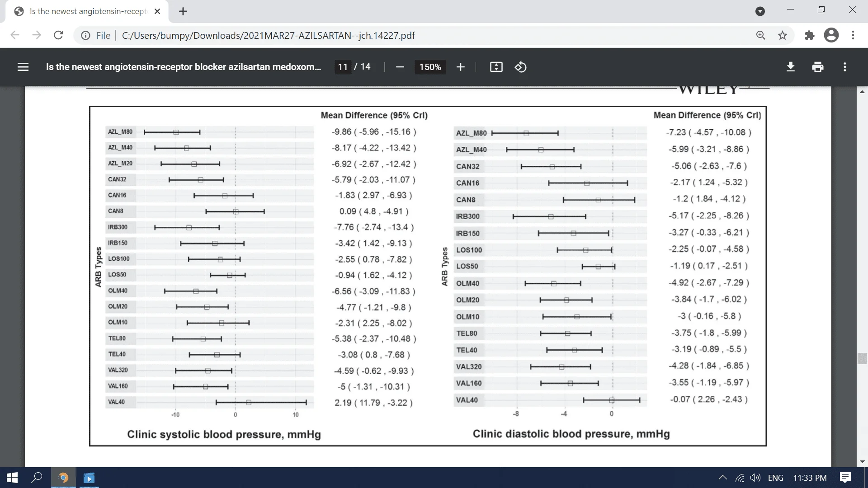868x488 pixels.
Task: Close the angiotensin-receptor tab
Action: [x=157, y=11]
